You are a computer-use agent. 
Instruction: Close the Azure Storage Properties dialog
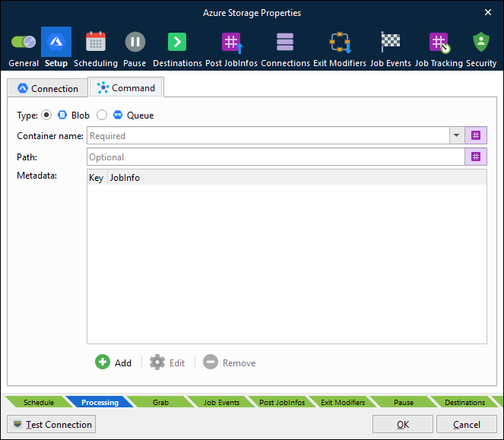487,12
